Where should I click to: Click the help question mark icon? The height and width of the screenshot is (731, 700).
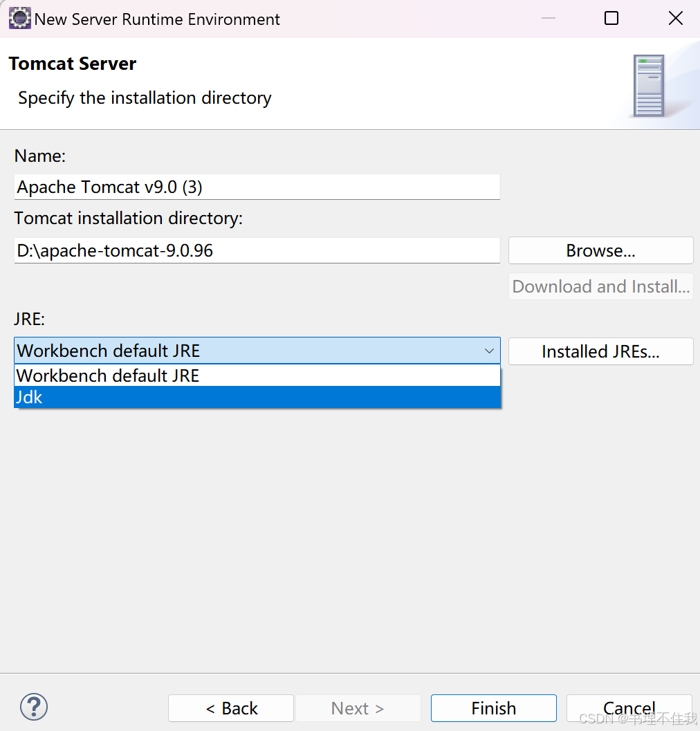pyautogui.click(x=34, y=707)
